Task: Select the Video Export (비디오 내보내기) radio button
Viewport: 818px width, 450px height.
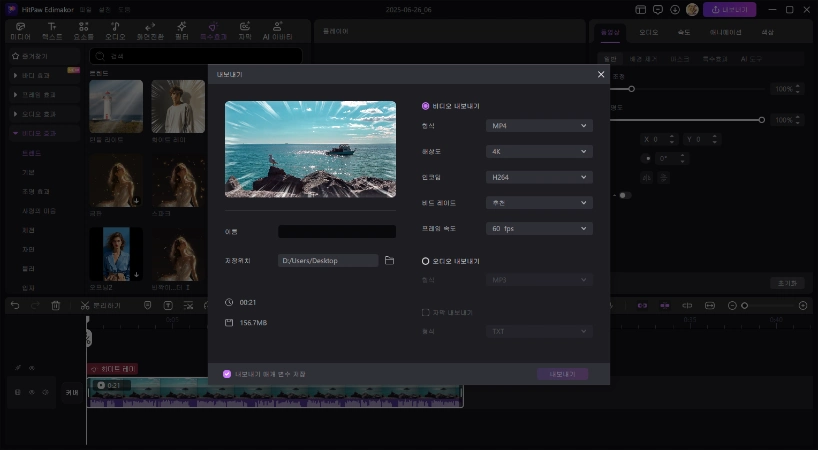Action: [425, 106]
